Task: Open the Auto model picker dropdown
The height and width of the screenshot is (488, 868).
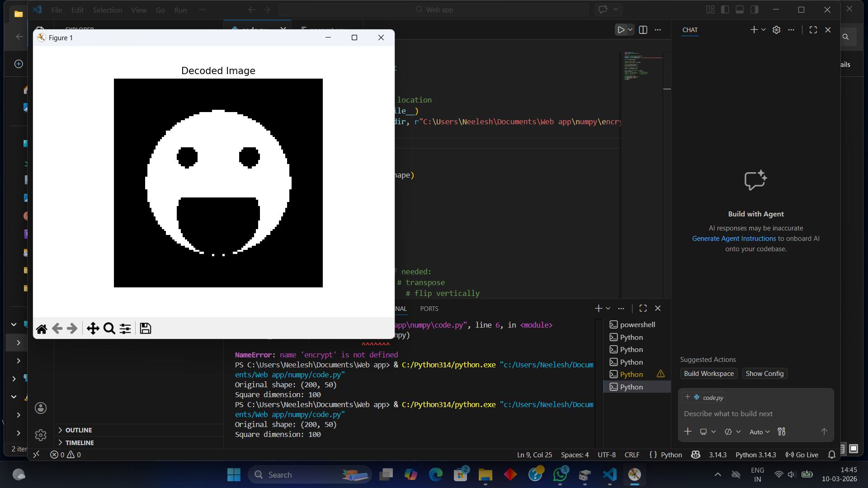Action: [759, 432]
